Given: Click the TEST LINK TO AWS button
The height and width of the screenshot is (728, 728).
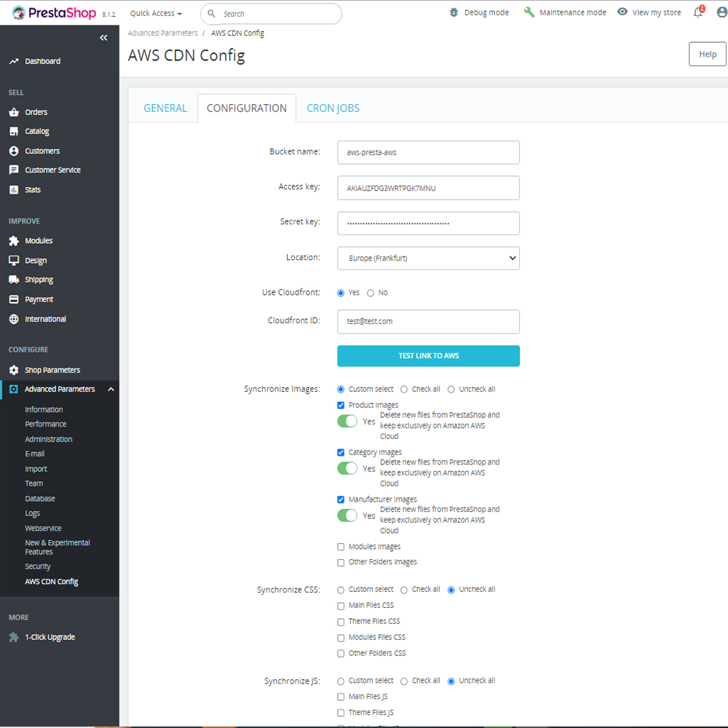Looking at the screenshot, I should tap(428, 356).
